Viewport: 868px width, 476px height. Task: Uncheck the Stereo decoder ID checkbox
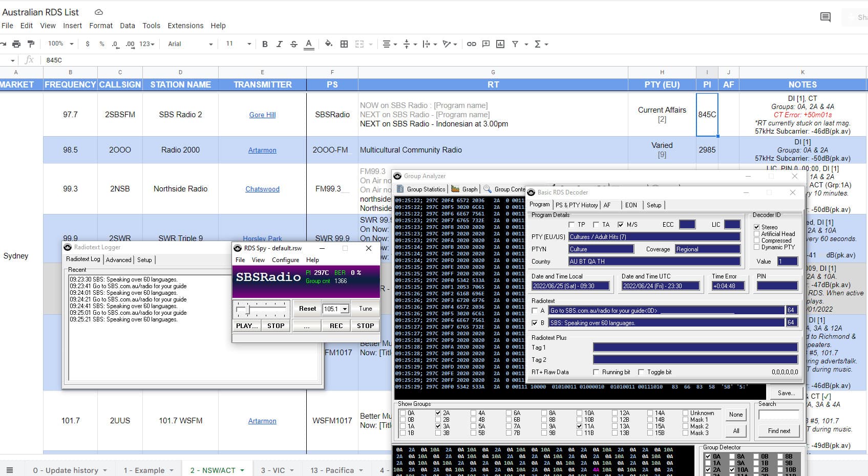tap(756, 227)
